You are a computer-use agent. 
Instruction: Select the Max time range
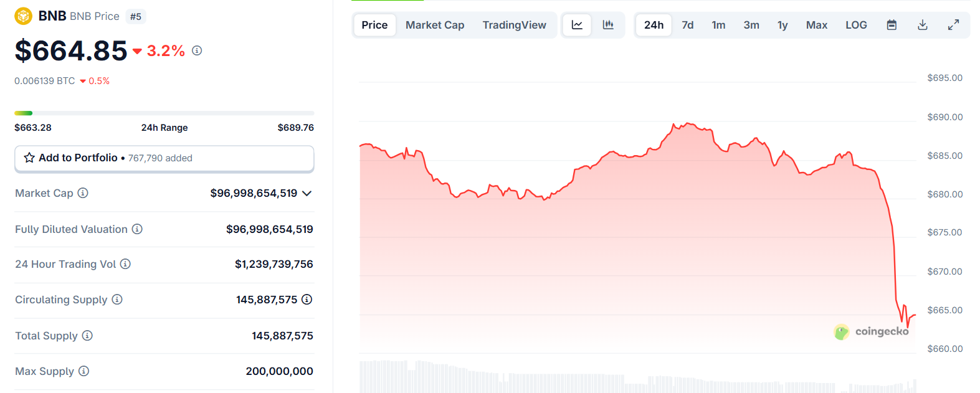[x=817, y=25]
